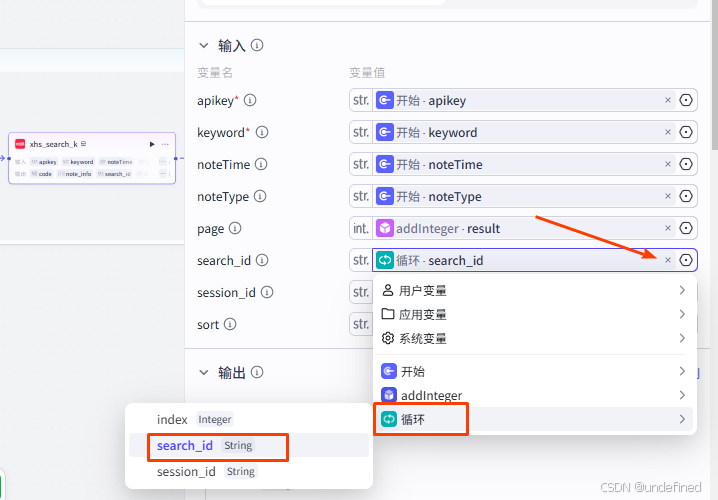Select the xhs_search_k node title
Image resolution: width=718 pixels, height=500 pixels.
54,144
